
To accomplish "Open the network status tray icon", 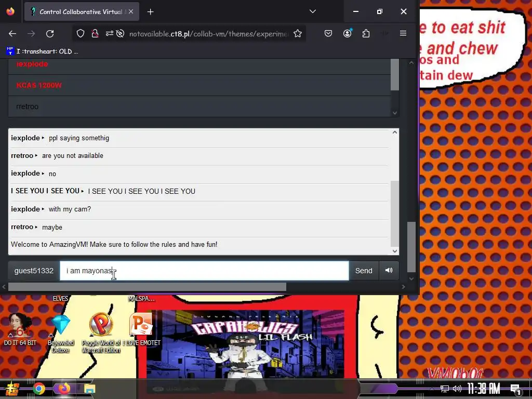I will [445, 389].
